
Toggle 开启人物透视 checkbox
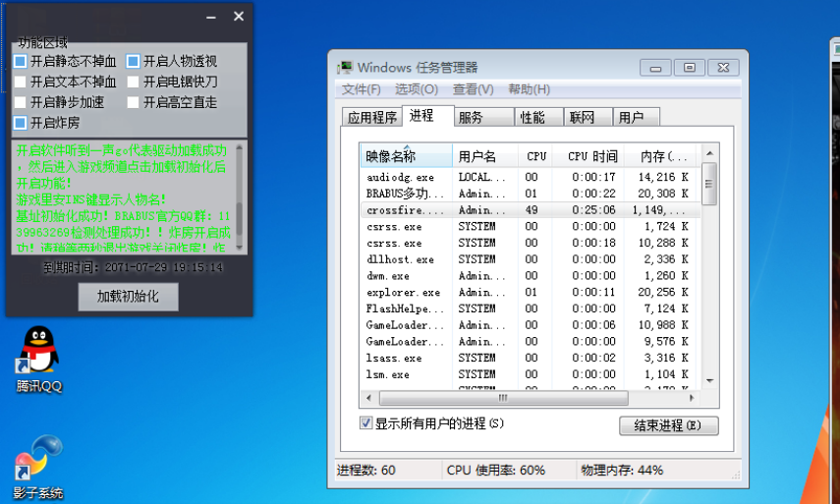pos(133,61)
